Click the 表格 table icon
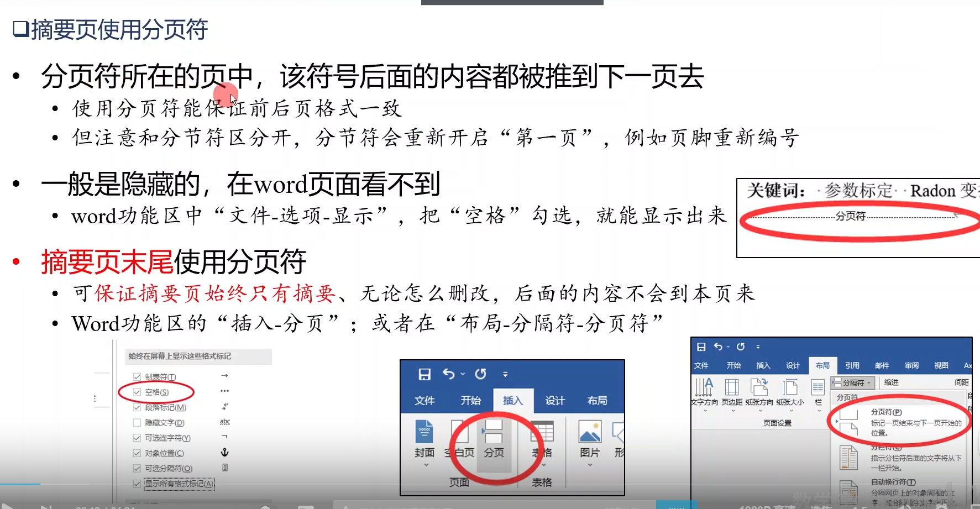 pos(542,431)
